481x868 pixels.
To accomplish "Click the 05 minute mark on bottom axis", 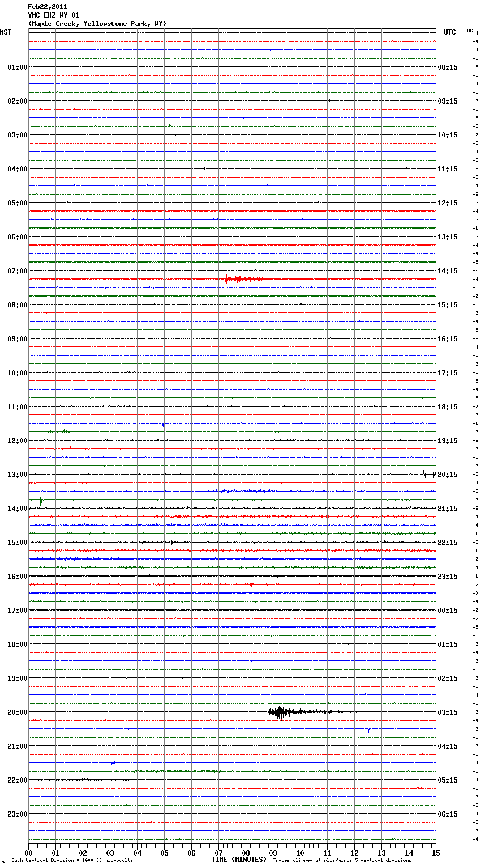I will click(x=164, y=853).
